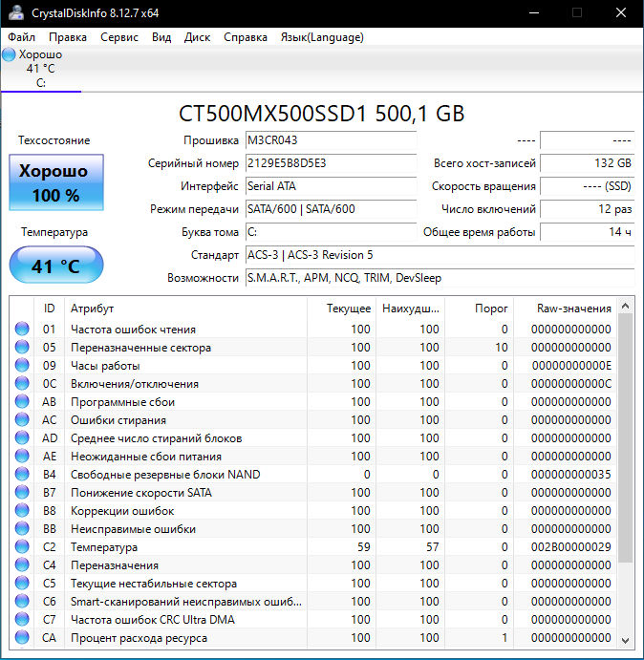Viewport: 644px width, 660px height.
Task: Open the Сервис menu
Action: click(119, 37)
